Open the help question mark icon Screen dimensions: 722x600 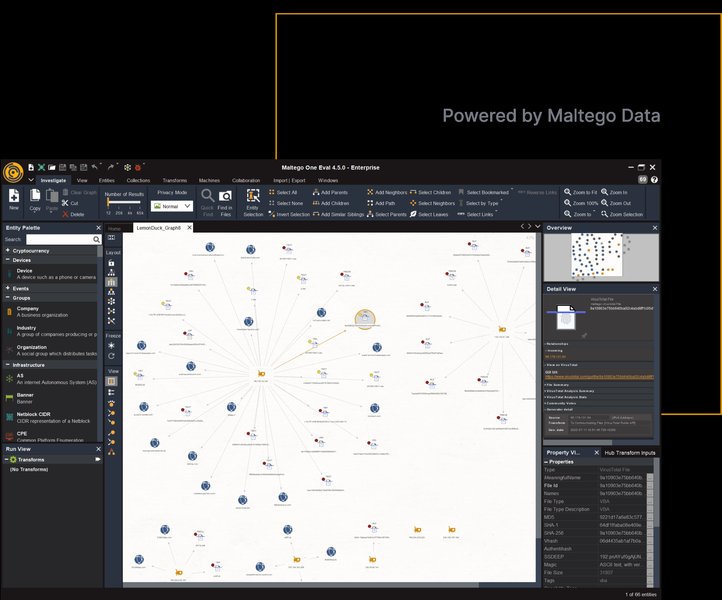[654, 180]
